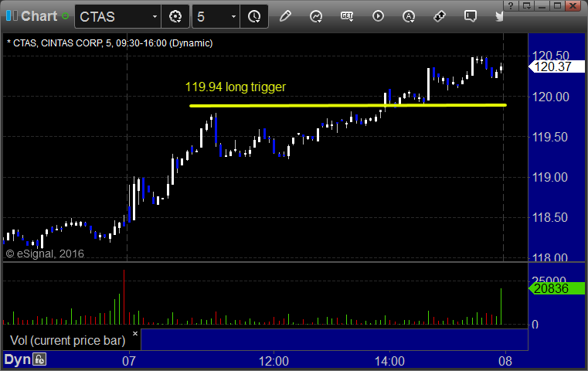Start bar replay with the play icon
This screenshot has height=371, width=588.
click(378, 16)
